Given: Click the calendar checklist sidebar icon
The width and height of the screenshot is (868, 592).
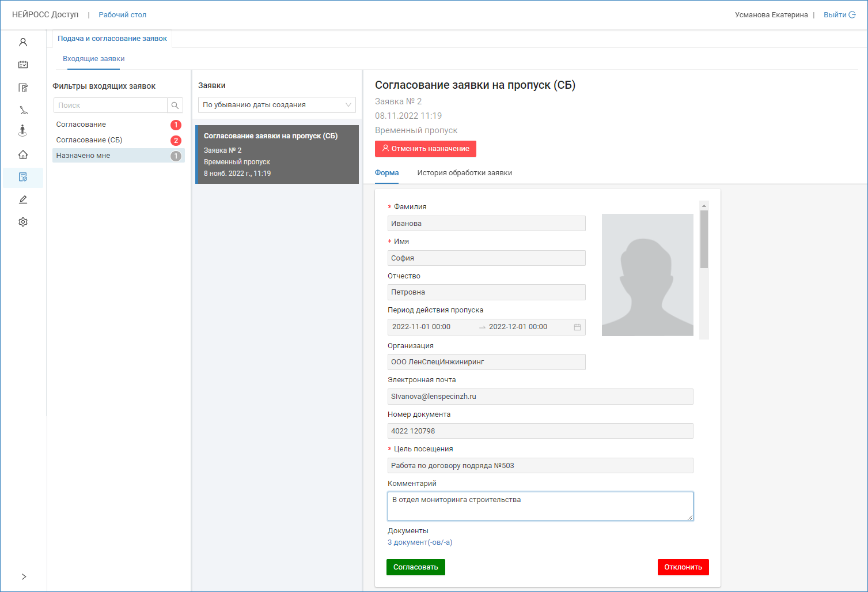Looking at the screenshot, I should (23, 65).
